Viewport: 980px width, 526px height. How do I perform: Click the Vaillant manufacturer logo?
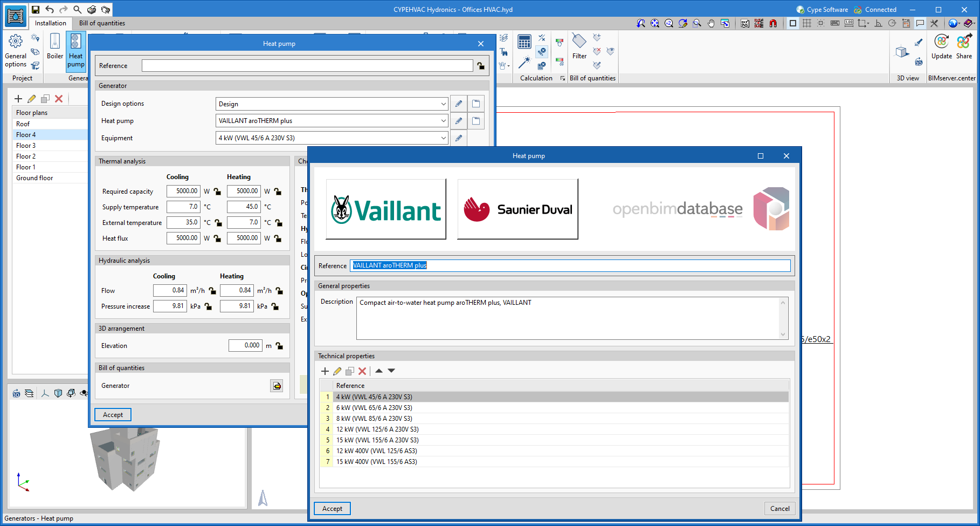pos(386,209)
